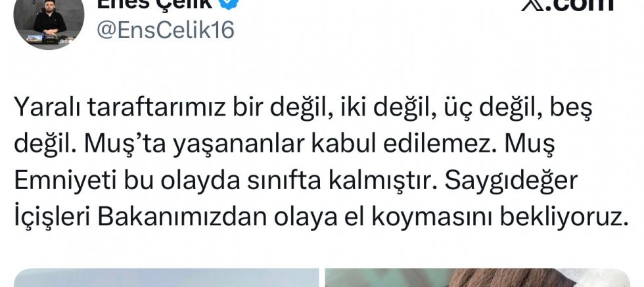Open the left attached photo
The image size is (644, 287).
coord(166,278)
